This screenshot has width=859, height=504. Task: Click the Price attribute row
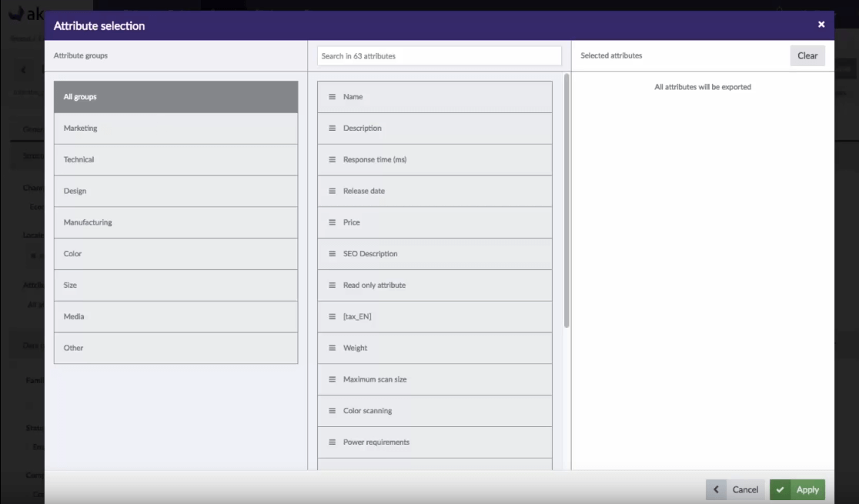click(x=435, y=222)
